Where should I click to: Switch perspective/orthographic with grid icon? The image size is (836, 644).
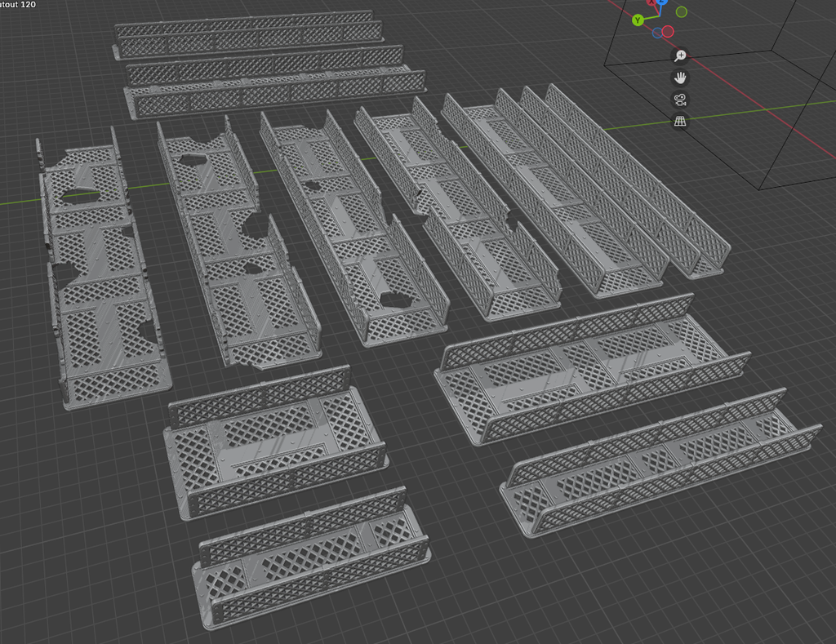(x=680, y=122)
